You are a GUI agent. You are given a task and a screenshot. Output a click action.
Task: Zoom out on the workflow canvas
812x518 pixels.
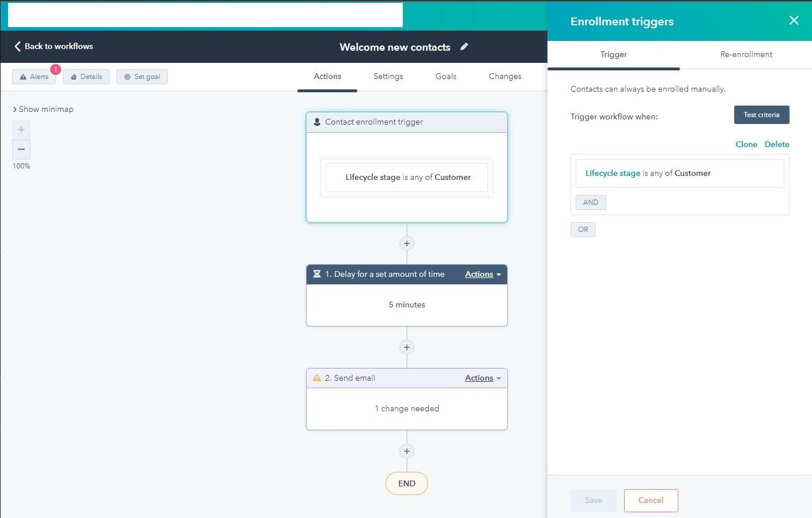21,149
